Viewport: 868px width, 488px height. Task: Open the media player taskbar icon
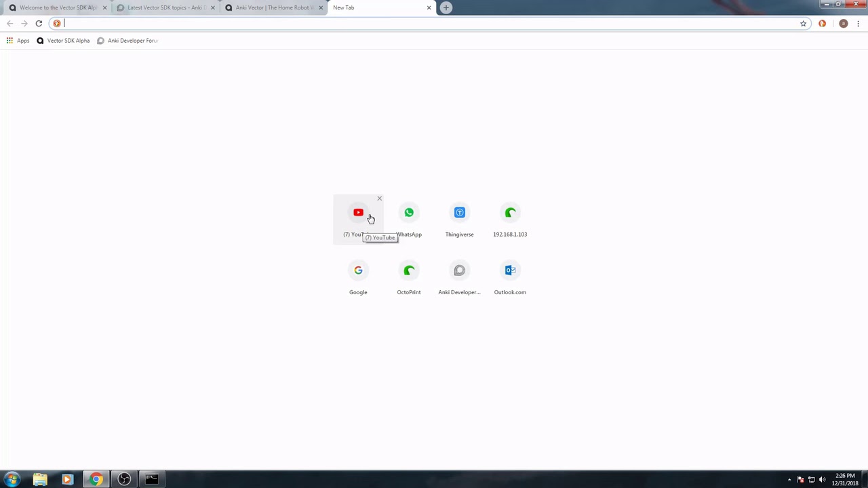(67, 479)
